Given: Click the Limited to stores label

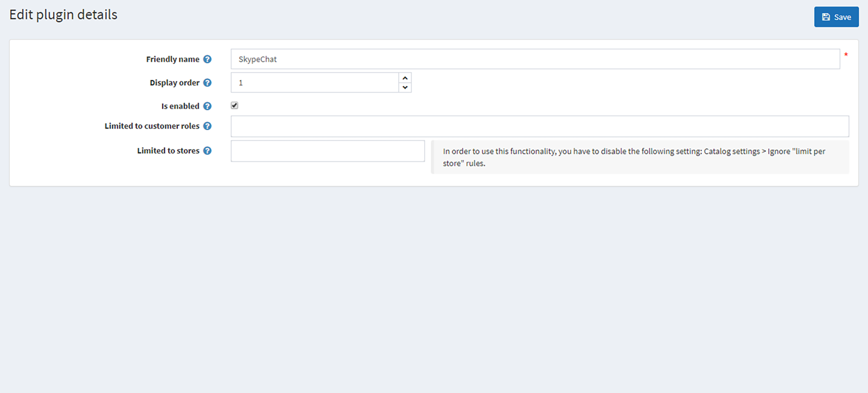Looking at the screenshot, I should pyautogui.click(x=168, y=151).
